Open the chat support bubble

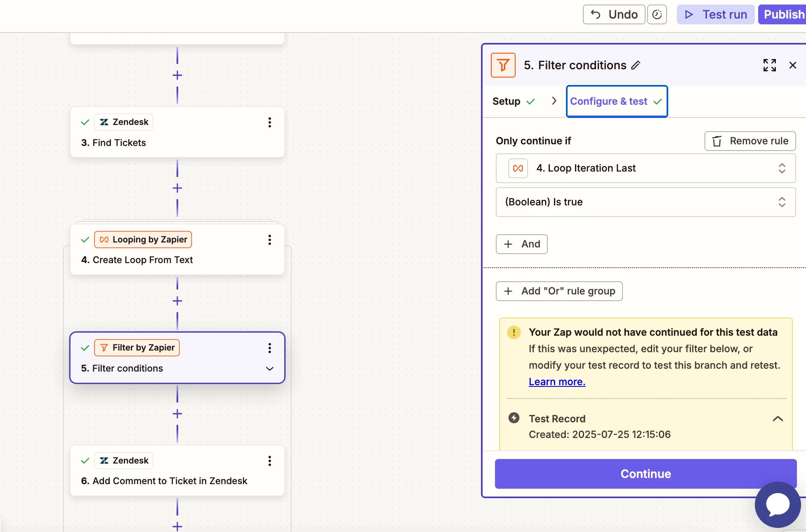click(778, 504)
